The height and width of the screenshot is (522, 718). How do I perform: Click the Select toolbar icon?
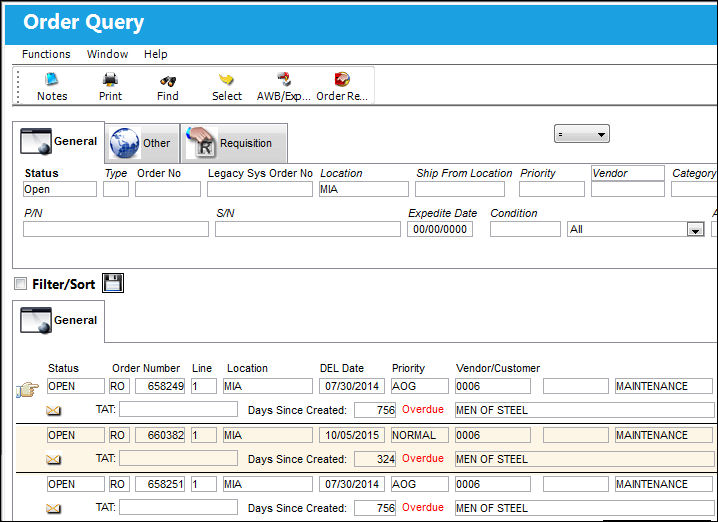tap(226, 86)
